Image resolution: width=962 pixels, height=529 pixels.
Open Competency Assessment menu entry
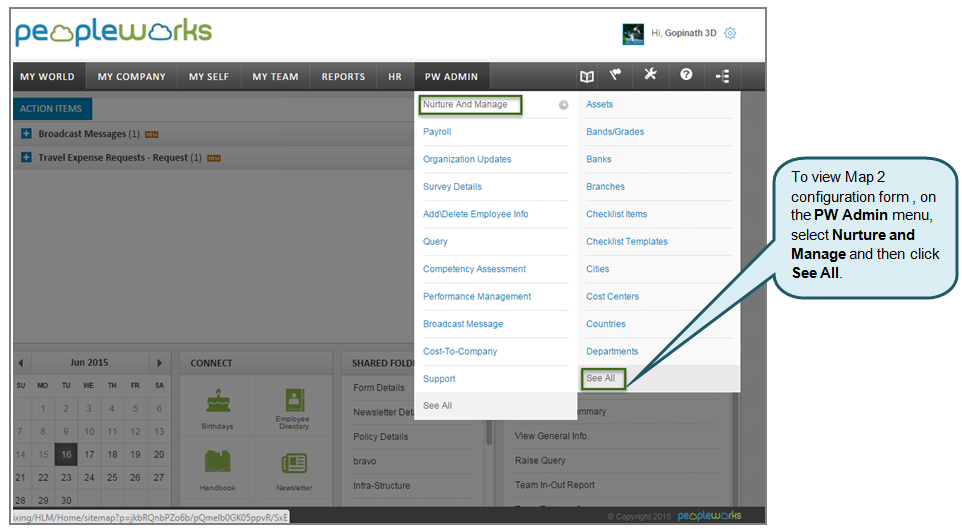click(x=474, y=269)
